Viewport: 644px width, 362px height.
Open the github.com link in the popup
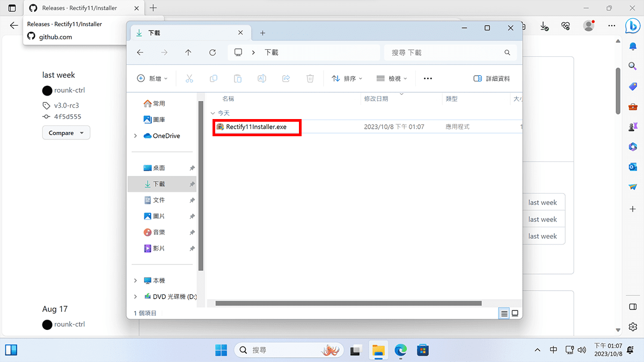pyautogui.click(x=55, y=36)
